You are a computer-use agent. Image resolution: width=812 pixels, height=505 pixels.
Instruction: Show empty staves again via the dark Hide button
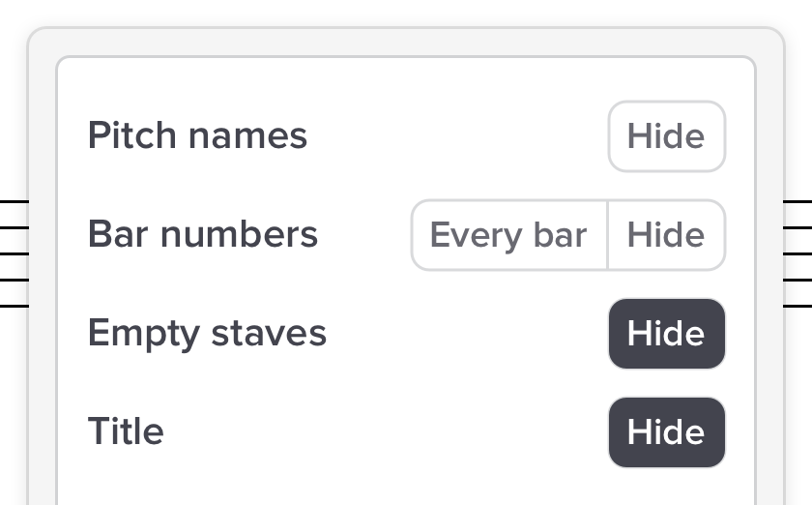pyautogui.click(x=666, y=334)
